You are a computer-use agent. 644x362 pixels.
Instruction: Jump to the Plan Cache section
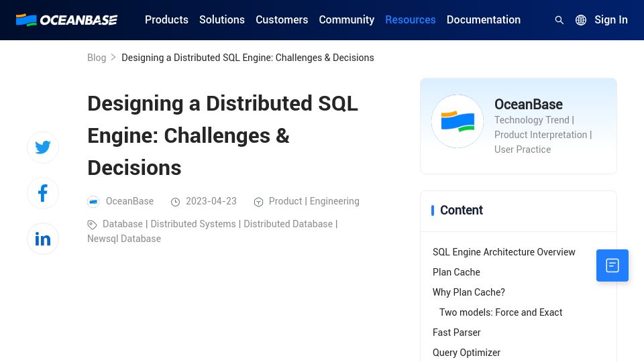click(456, 272)
